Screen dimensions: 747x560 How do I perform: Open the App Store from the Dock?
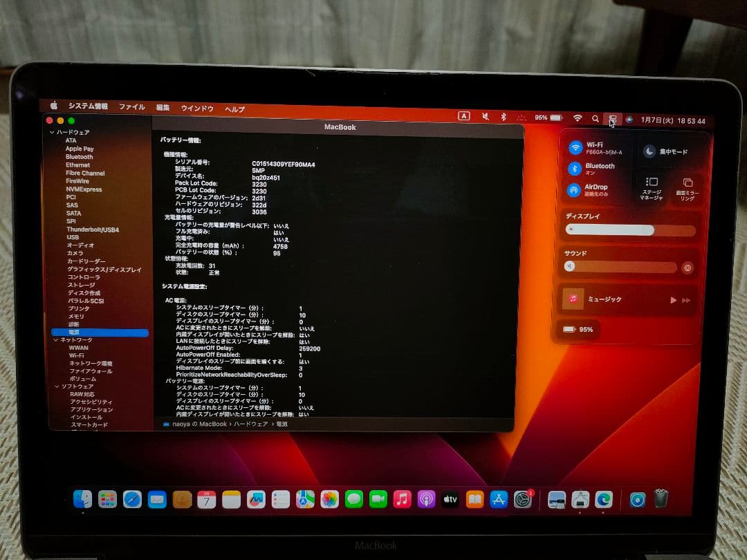point(498,498)
